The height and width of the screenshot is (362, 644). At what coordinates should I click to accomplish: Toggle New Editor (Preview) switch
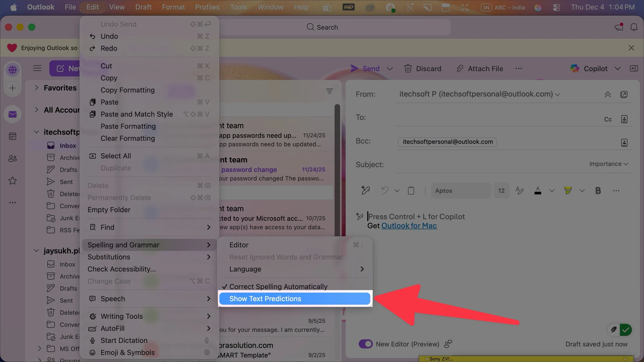point(366,344)
